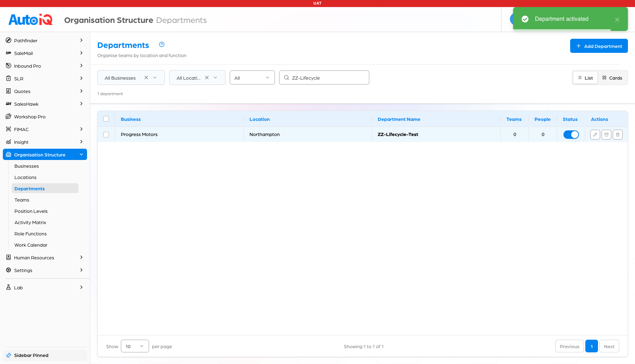Edit the ZZ-Lifecycle-Test department with the pencil icon

(595, 135)
